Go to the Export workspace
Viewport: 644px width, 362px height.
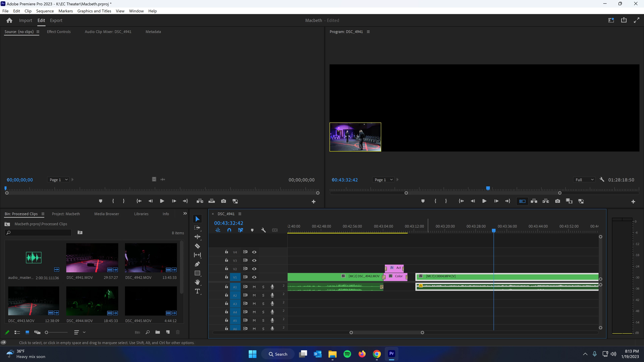[x=56, y=20]
